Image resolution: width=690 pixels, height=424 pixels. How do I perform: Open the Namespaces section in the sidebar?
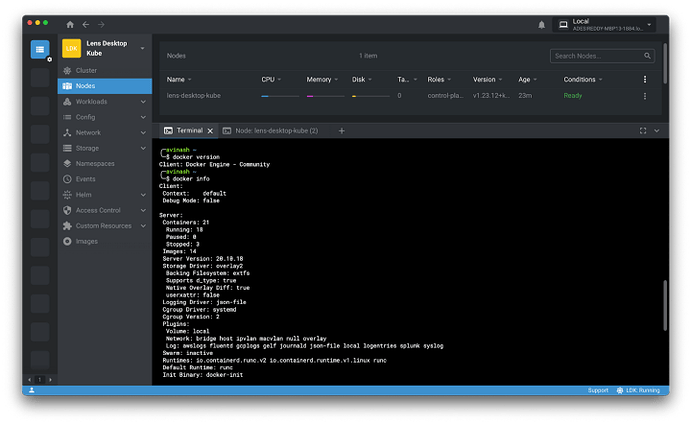pyautogui.click(x=96, y=163)
